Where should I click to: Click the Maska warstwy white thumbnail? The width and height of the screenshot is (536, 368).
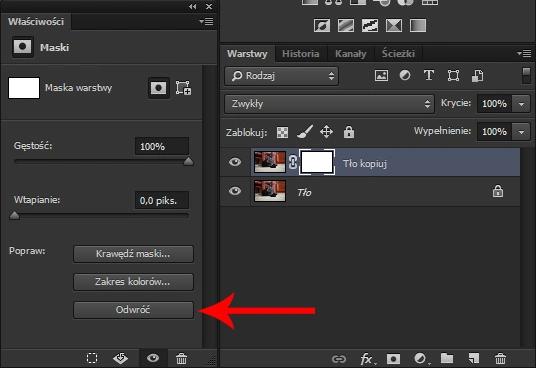tap(24, 88)
